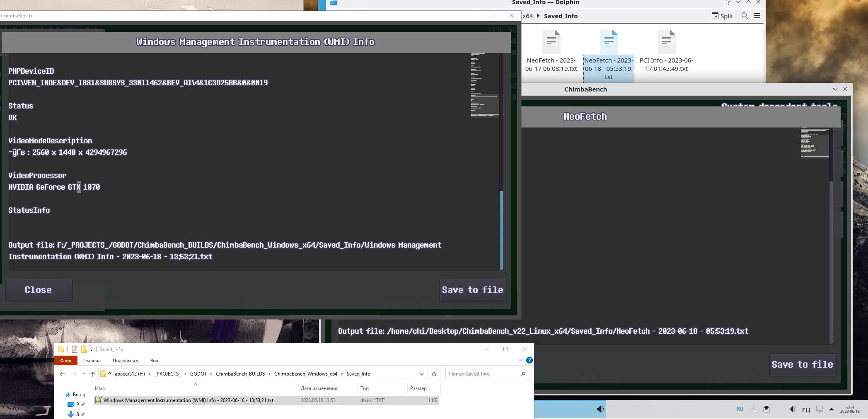Save WMI Info output via Save to file
The image size is (868, 419).
click(x=473, y=290)
